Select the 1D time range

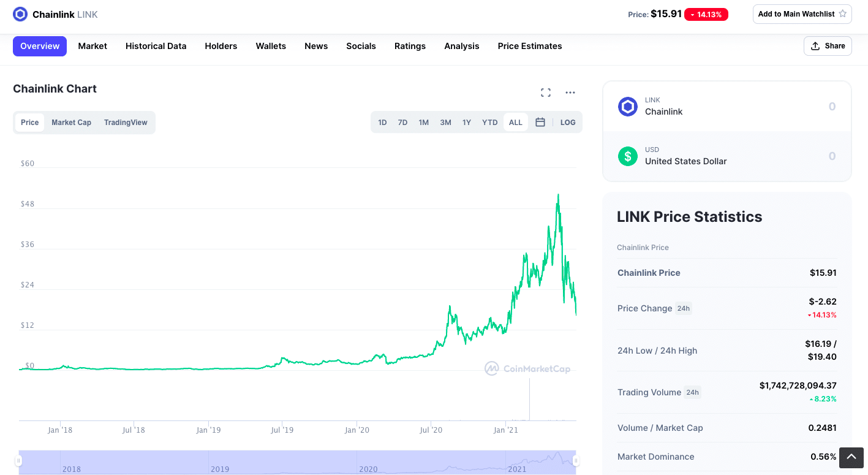382,123
